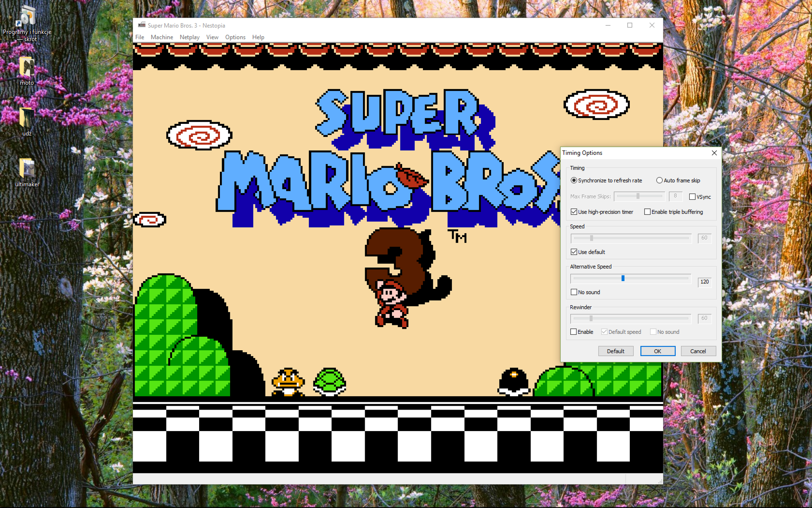This screenshot has width=812, height=508.
Task: Select the udz desktop folder
Action: point(27,122)
